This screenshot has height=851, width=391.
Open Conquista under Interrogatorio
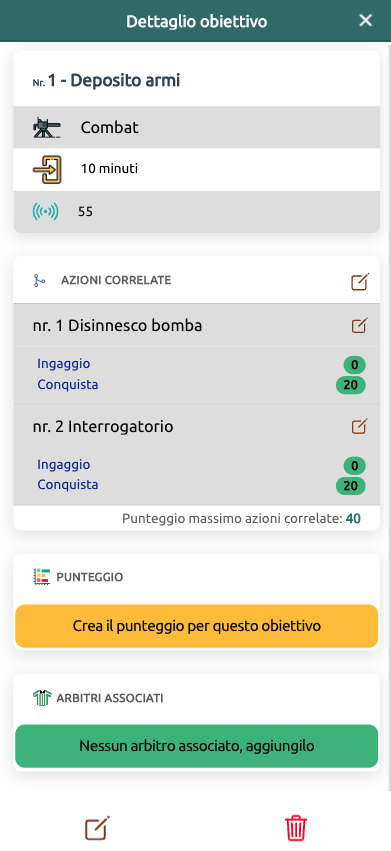[x=68, y=484]
